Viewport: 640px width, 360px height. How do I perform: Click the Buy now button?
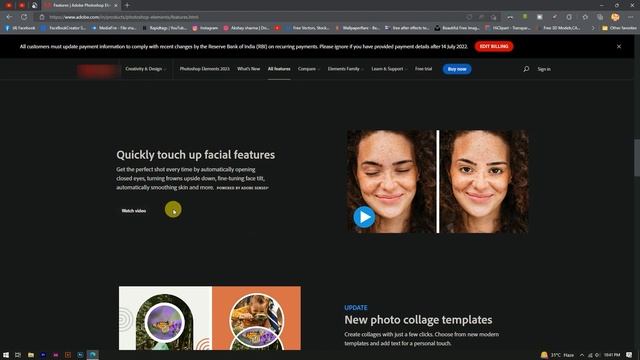point(457,69)
